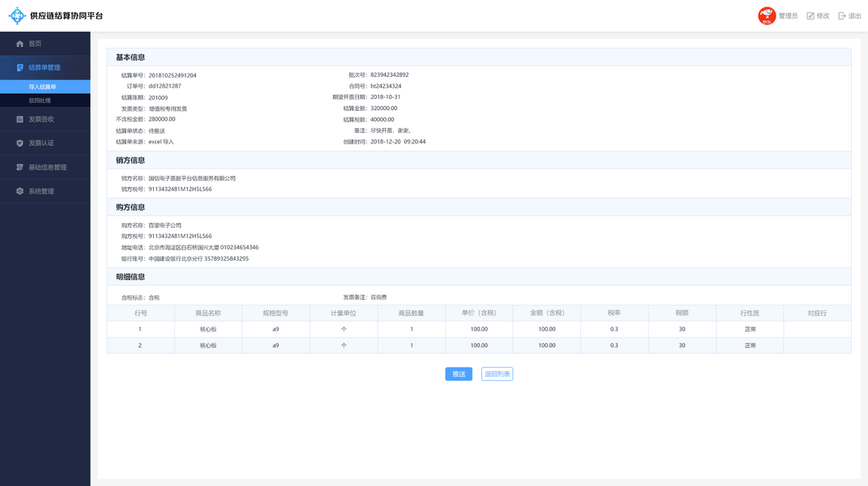Click the 系统管理 gear icon
This screenshot has width=868, height=486.
[x=20, y=191]
